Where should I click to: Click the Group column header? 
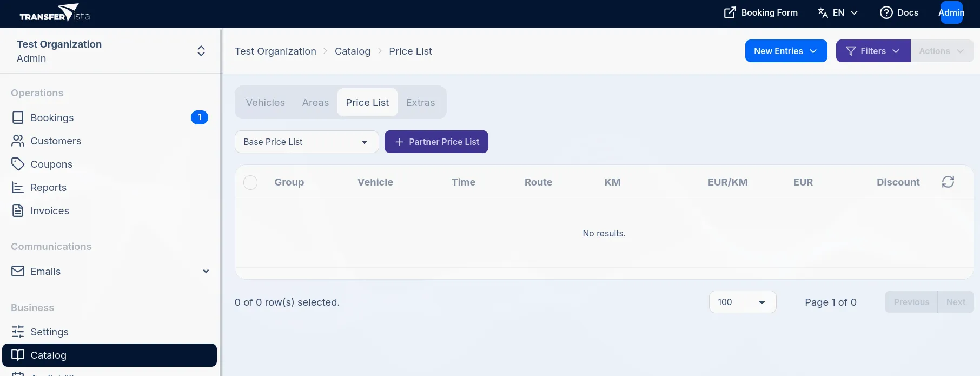(x=289, y=182)
